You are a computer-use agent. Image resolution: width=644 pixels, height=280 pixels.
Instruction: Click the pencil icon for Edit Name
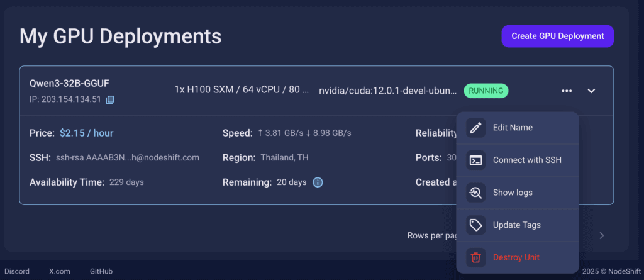coord(475,128)
